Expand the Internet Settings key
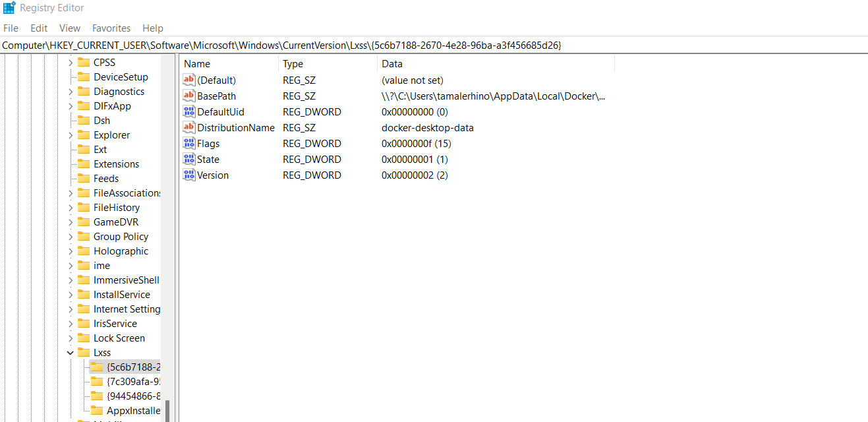This screenshot has height=422, width=868. (70, 309)
